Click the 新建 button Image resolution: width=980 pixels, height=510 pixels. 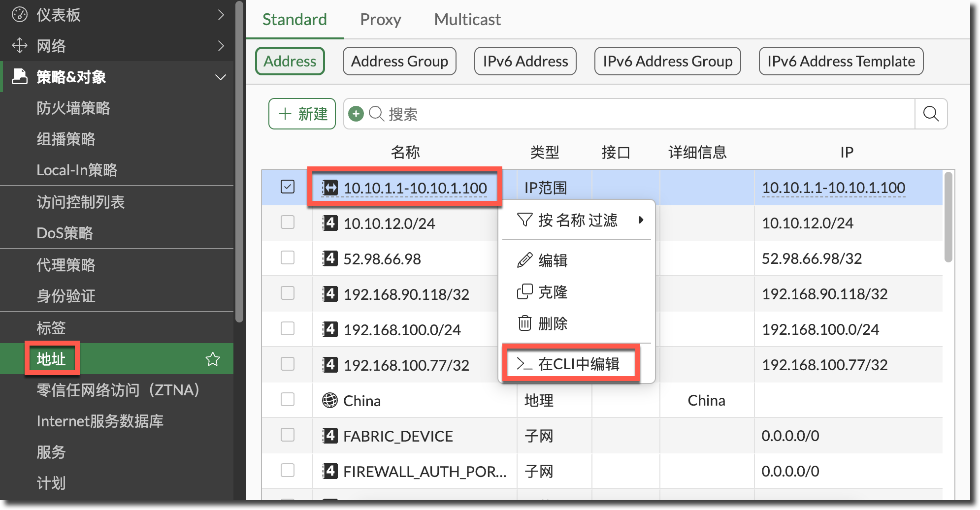[302, 114]
